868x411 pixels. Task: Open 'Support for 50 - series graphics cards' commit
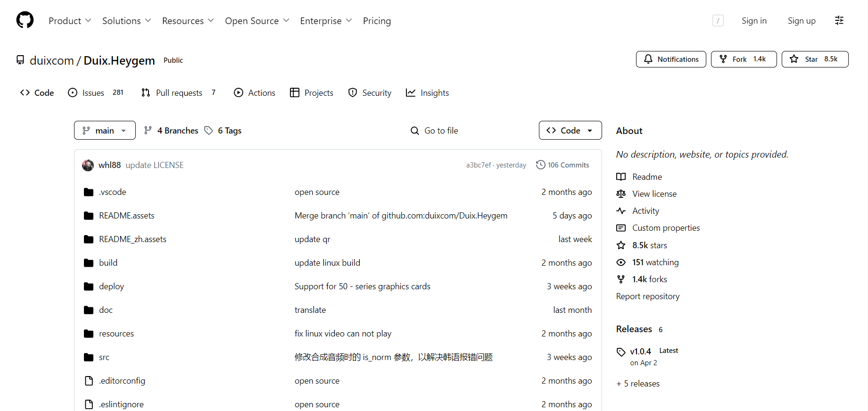tap(363, 286)
